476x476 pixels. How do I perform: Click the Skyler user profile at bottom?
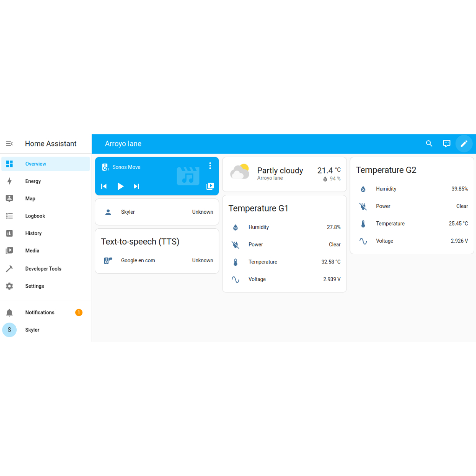coord(9,330)
